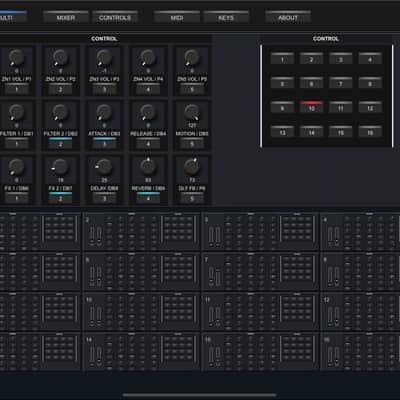
Task: Select button 11 in right CONTROL grid
Action: pos(341,107)
